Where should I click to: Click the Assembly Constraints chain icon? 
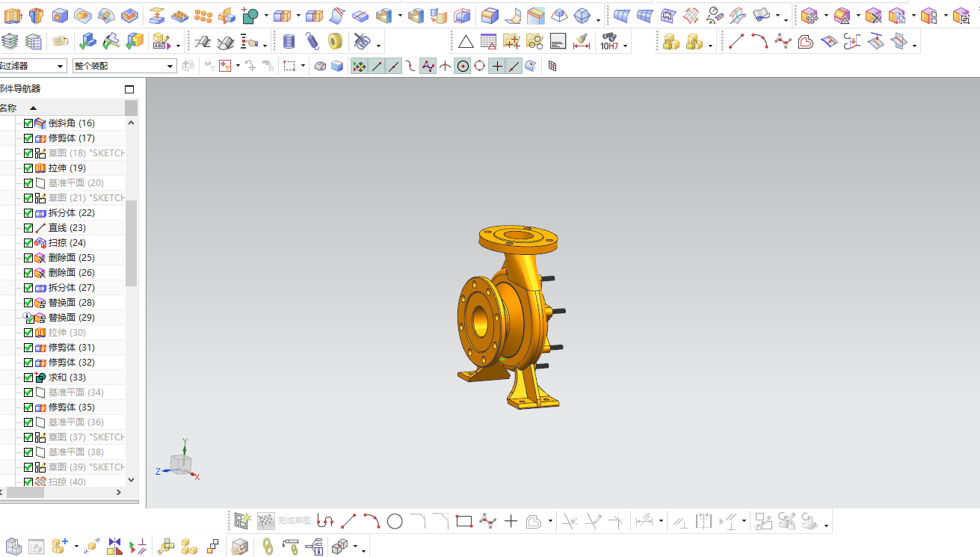click(x=268, y=547)
